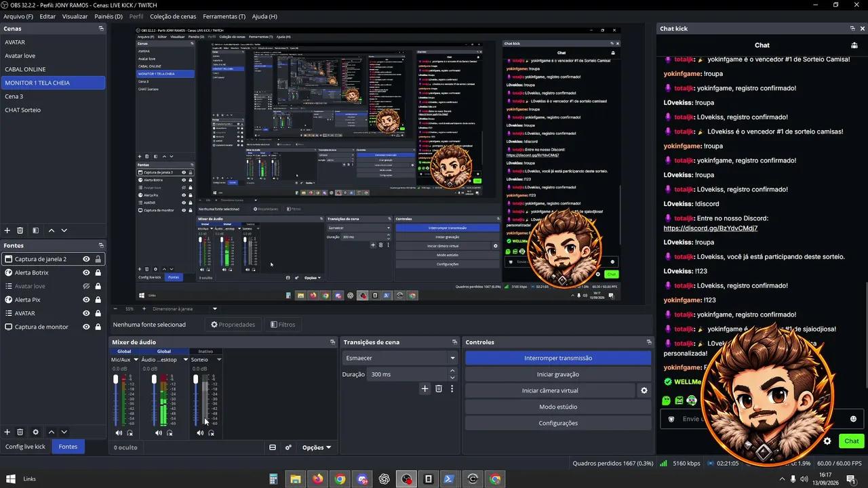Increase transition duration with up stepper
This screenshot has width=868, height=488.
[x=452, y=371]
